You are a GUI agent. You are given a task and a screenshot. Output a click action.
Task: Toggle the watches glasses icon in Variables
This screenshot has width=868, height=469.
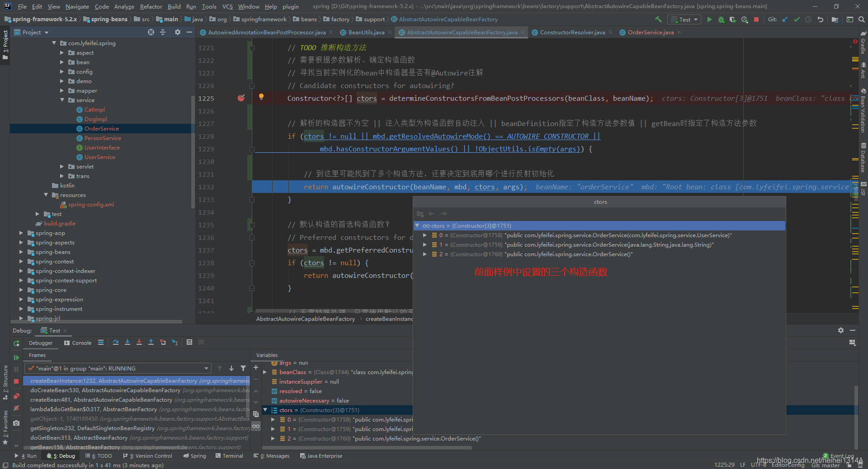point(256,426)
